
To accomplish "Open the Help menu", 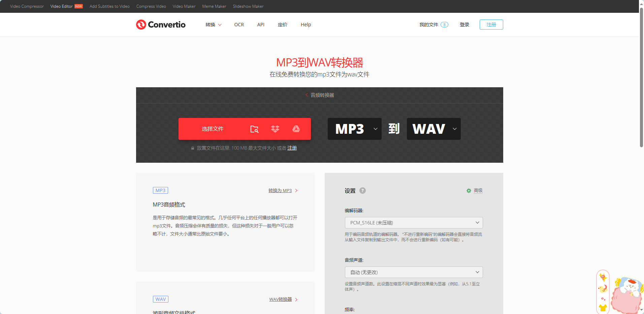I will (305, 24).
